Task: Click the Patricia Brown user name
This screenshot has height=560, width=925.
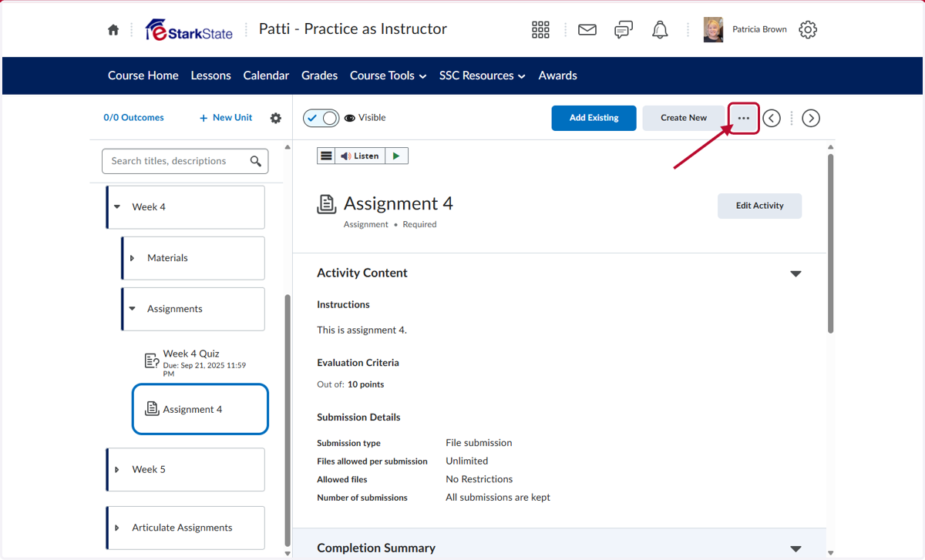Action: pyautogui.click(x=759, y=30)
